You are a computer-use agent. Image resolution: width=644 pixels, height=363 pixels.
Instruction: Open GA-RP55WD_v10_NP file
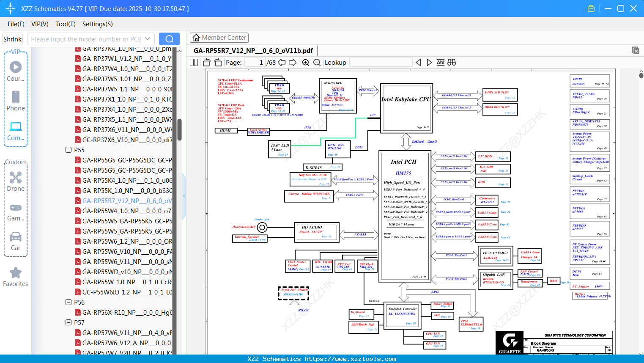pyautogui.click(x=123, y=272)
